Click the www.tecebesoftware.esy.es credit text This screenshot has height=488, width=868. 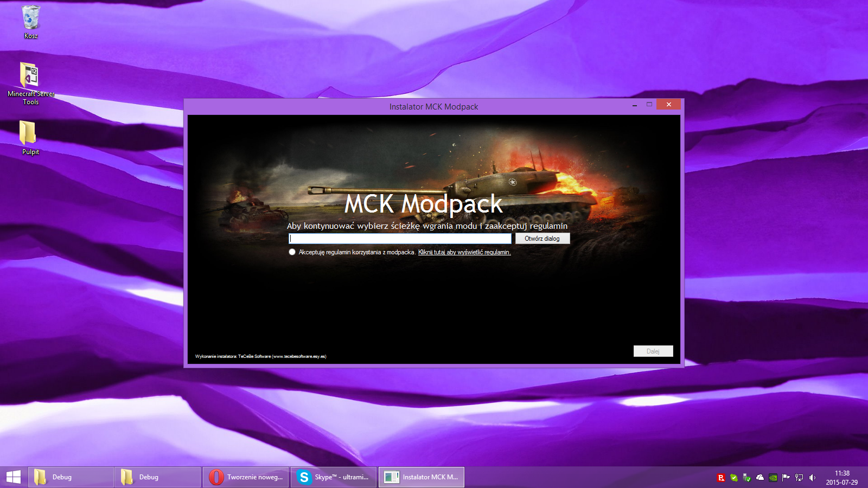coord(300,356)
